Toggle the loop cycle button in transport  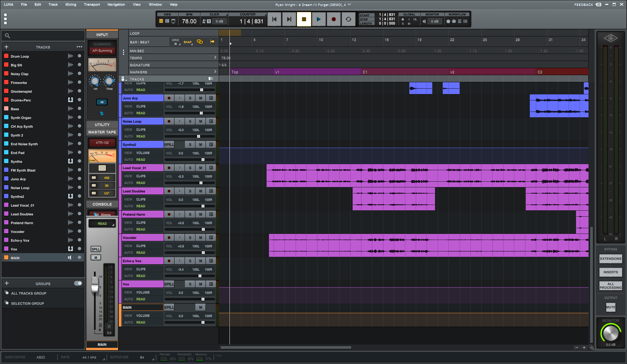(348, 20)
